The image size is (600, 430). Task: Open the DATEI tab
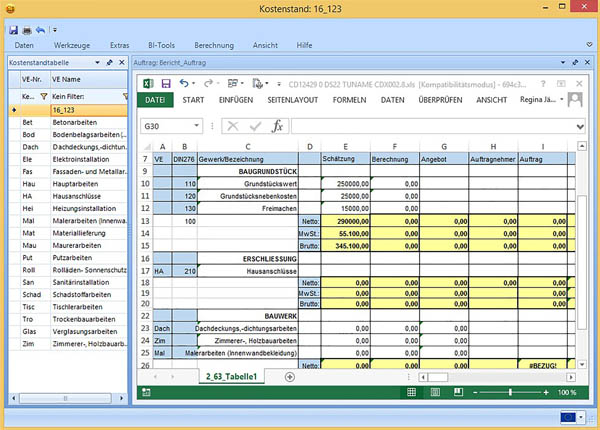point(155,100)
